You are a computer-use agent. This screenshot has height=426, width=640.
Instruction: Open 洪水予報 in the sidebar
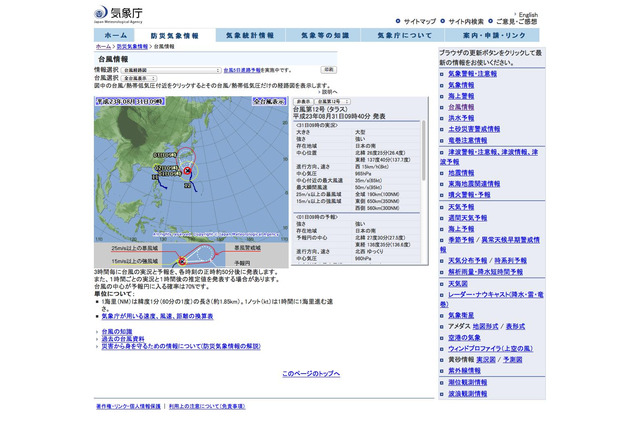click(x=461, y=118)
